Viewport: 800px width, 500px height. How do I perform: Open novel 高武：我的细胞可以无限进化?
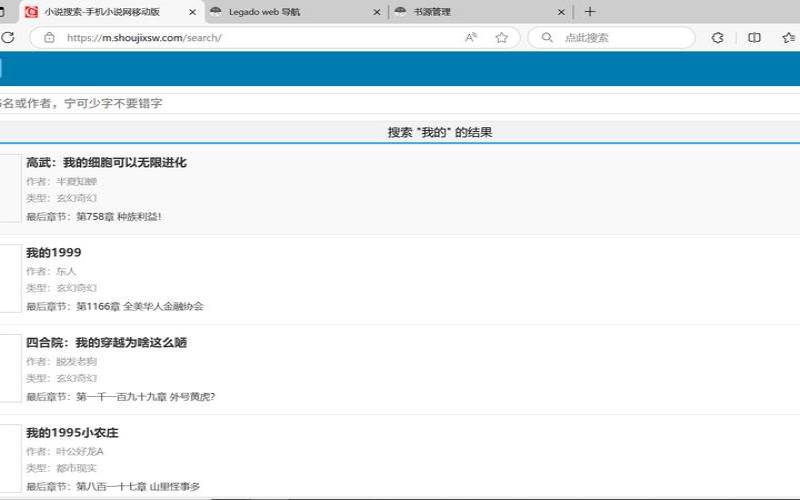pyautogui.click(x=106, y=163)
